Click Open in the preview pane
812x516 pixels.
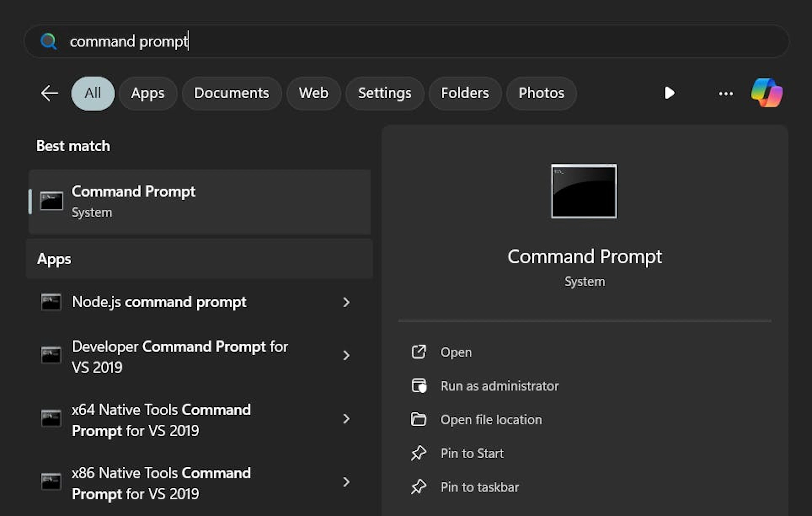pyautogui.click(x=456, y=352)
